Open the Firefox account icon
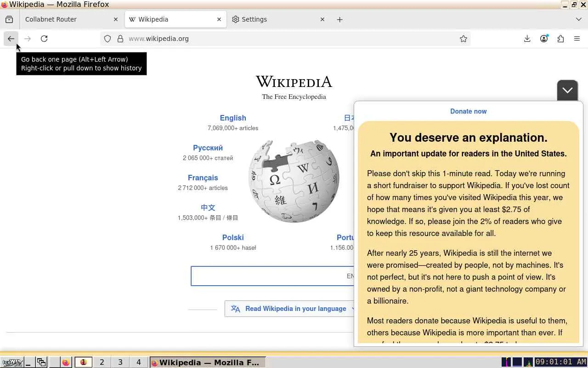Screen dimensions: 588x368 544,39
